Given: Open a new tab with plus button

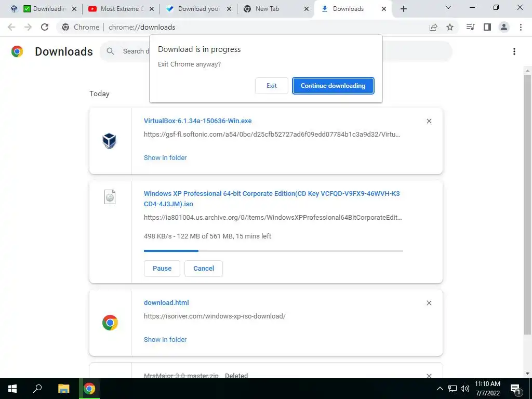Looking at the screenshot, I should (x=403, y=9).
